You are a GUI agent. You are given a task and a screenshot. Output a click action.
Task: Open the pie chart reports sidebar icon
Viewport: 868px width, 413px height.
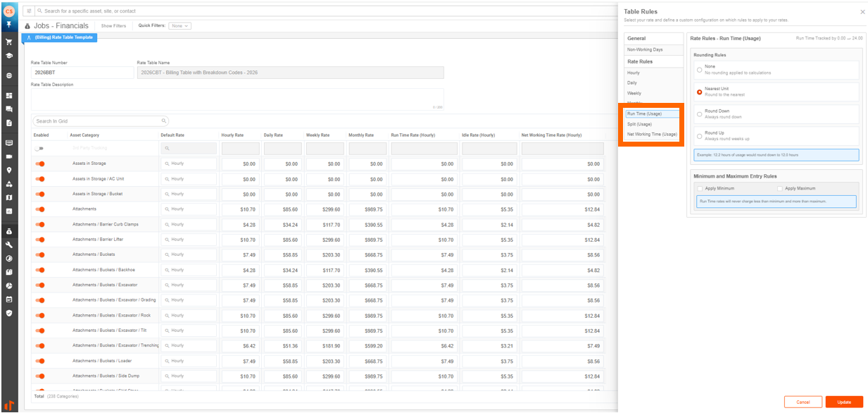[x=9, y=285]
